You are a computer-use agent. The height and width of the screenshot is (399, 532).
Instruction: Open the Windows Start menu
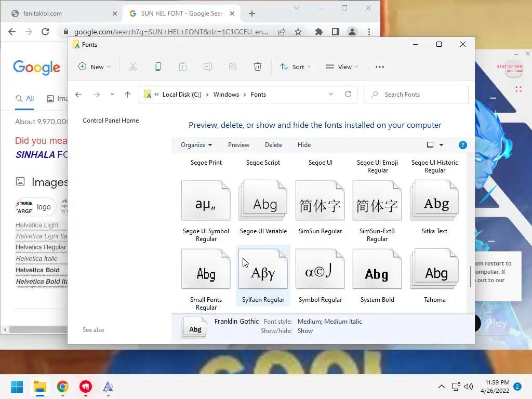[17, 387]
